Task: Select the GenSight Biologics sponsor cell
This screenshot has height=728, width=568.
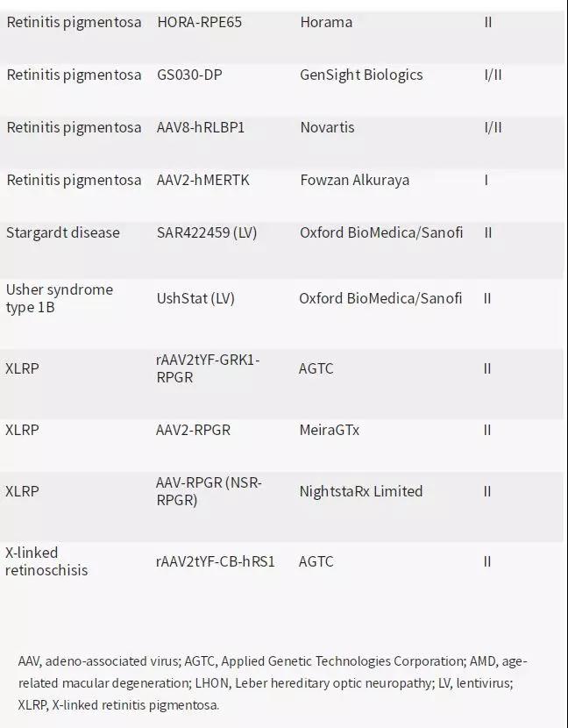Action: [361, 75]
